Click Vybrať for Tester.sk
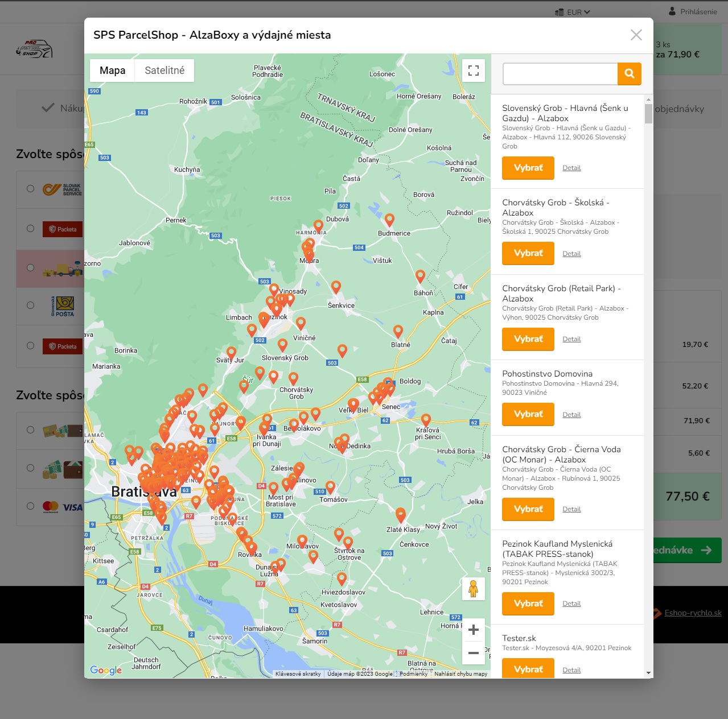Screen dimensions: 728x719 click(528, 669)
